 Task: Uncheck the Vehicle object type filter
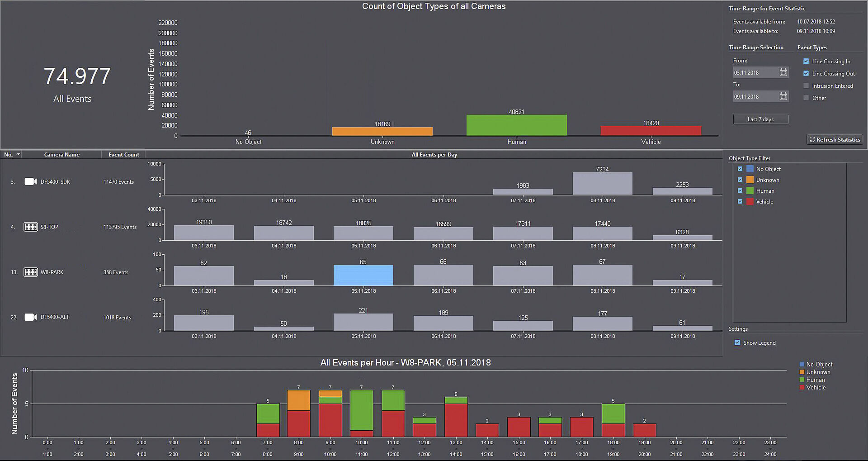(x=740, y=201)
